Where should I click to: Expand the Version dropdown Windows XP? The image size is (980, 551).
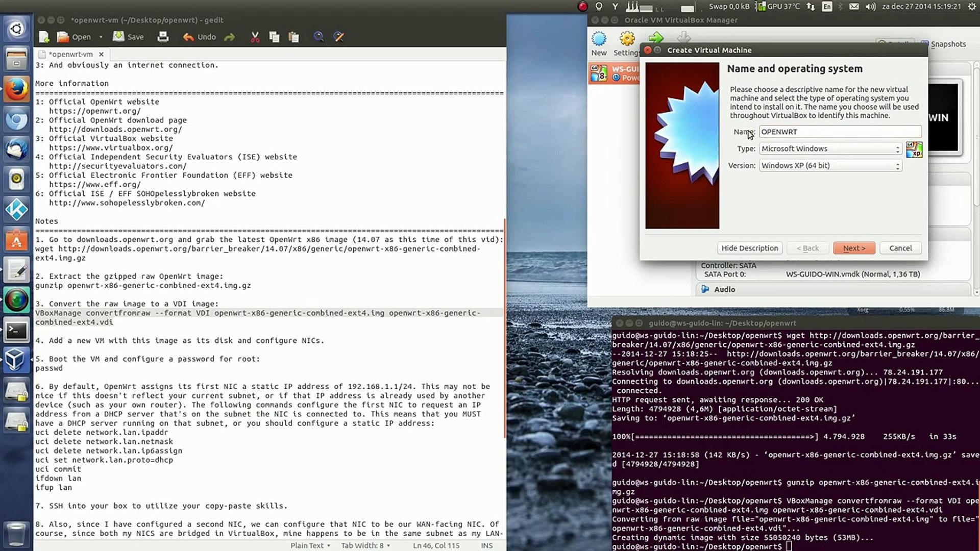830,165
